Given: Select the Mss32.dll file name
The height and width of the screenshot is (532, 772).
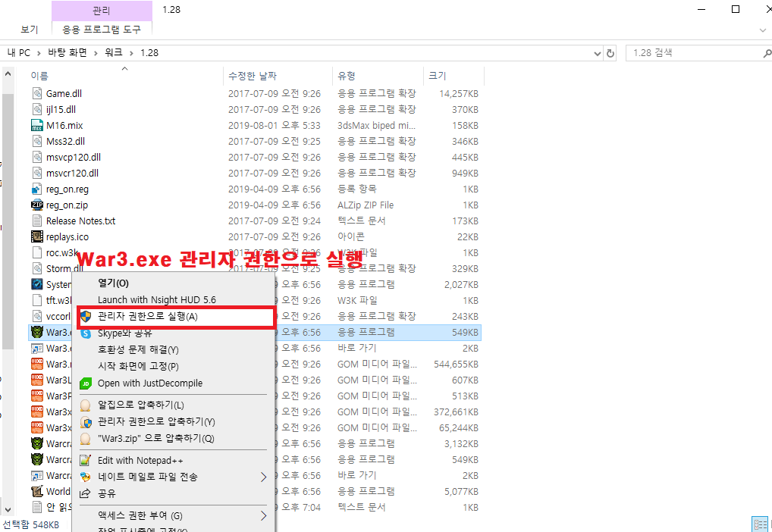Looking at the screenshot, I should (x=65, y=141).
